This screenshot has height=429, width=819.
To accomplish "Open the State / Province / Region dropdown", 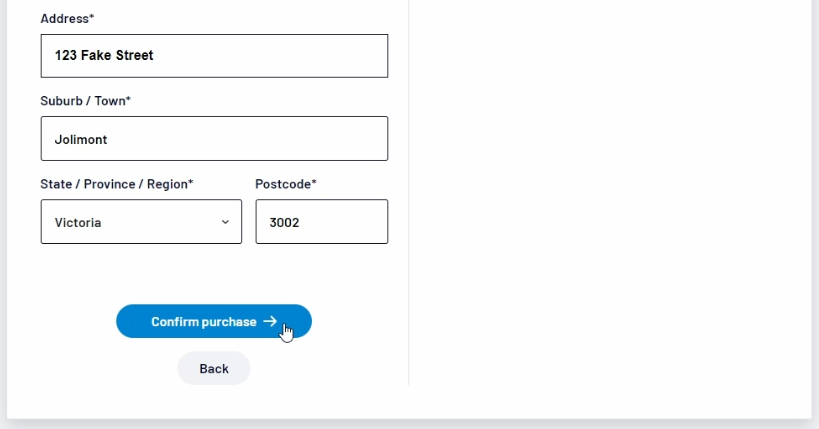I will (141, 222).
